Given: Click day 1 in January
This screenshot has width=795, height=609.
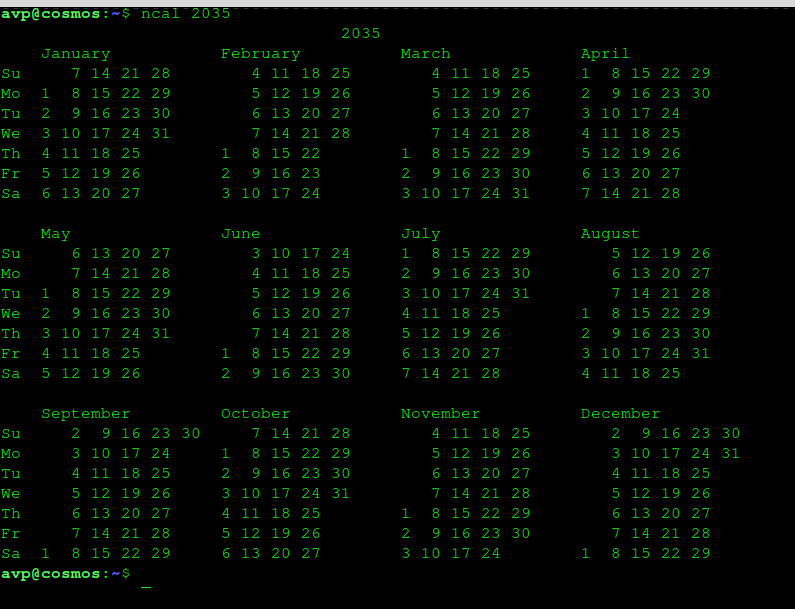Looking at the screenshot, I should coord(46,93).
